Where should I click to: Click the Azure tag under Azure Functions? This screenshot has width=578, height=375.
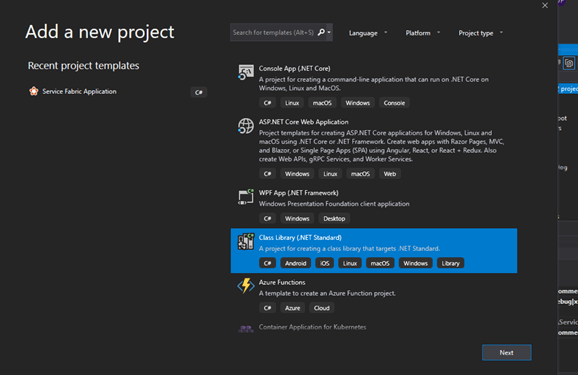[293, 308]
